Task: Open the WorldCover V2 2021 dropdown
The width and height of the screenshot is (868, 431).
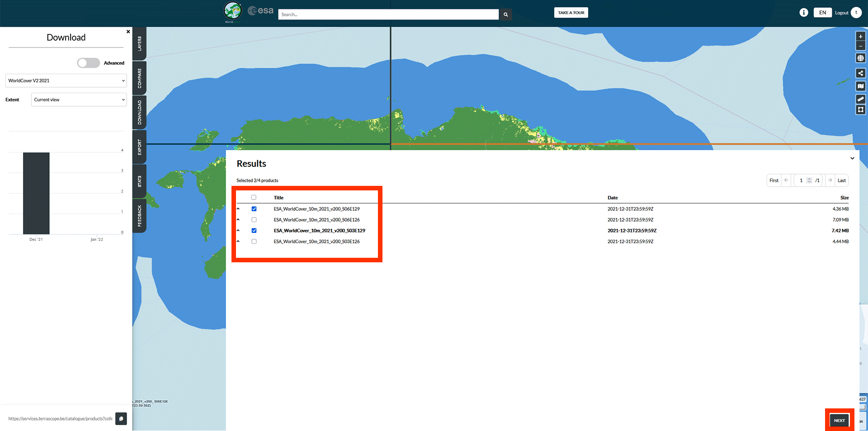Action: 66,81
